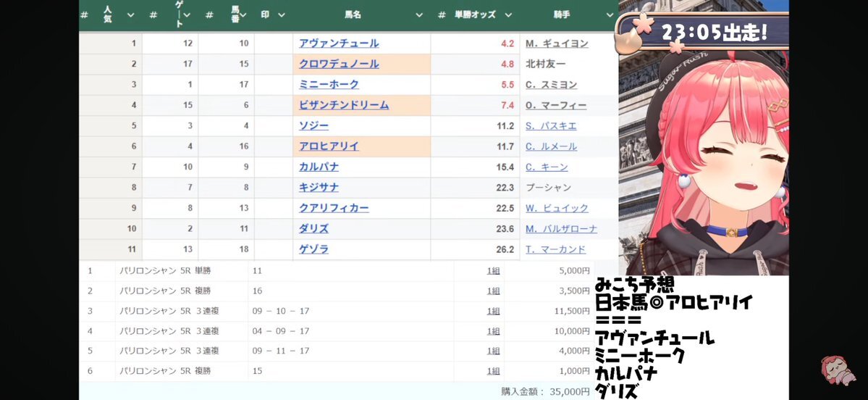Select odds value 7.4
Viewport: 868px width, 400px height.
pyautogui.click(x=507, y=105)
